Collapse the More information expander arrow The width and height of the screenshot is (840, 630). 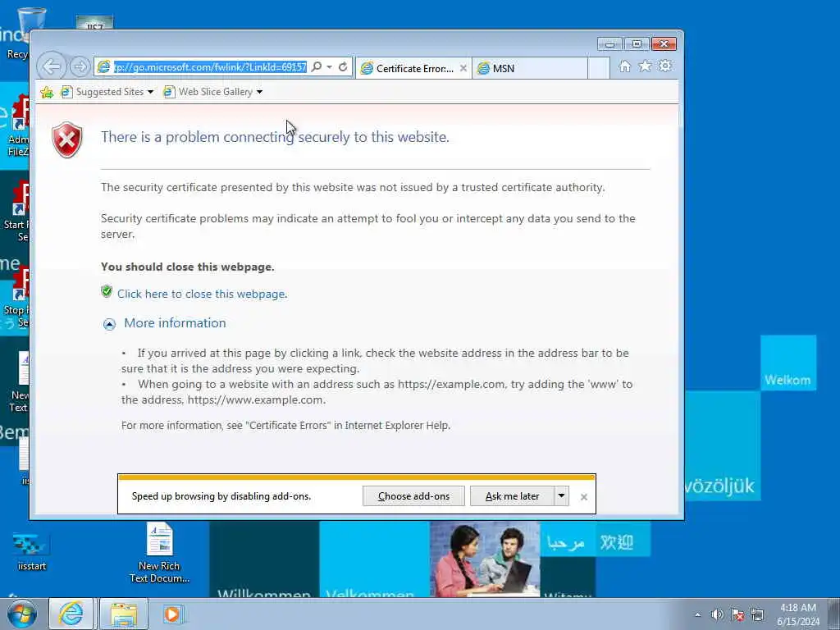click(109, 324)
